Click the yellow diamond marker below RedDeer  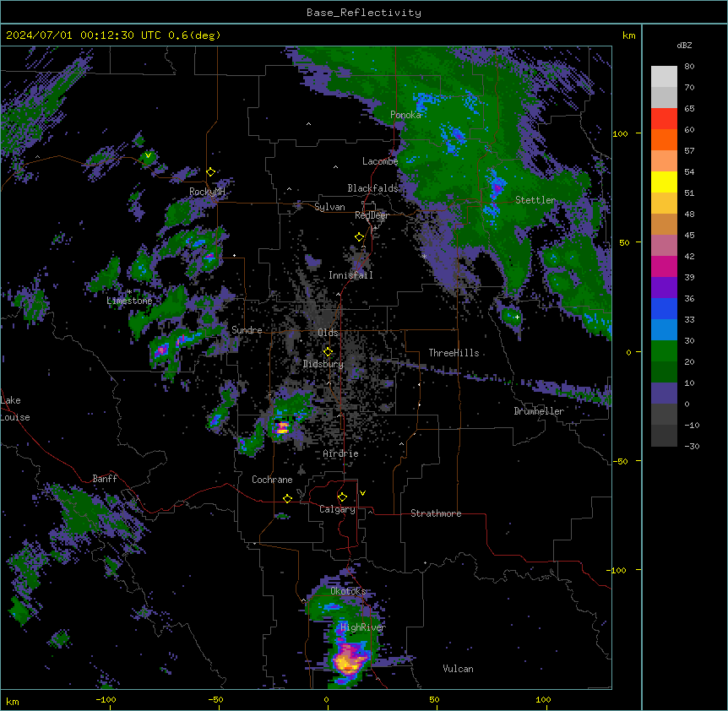(360, 237)
